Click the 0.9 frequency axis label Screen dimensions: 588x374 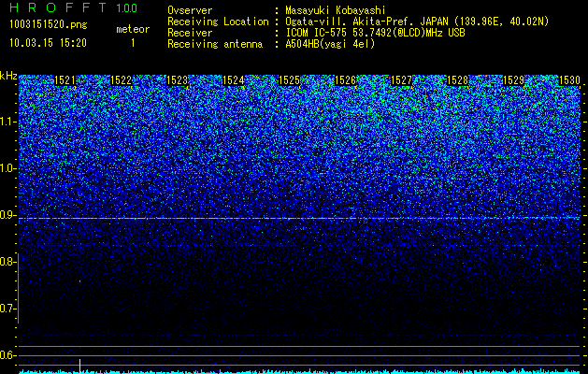(x=8, y=215)
